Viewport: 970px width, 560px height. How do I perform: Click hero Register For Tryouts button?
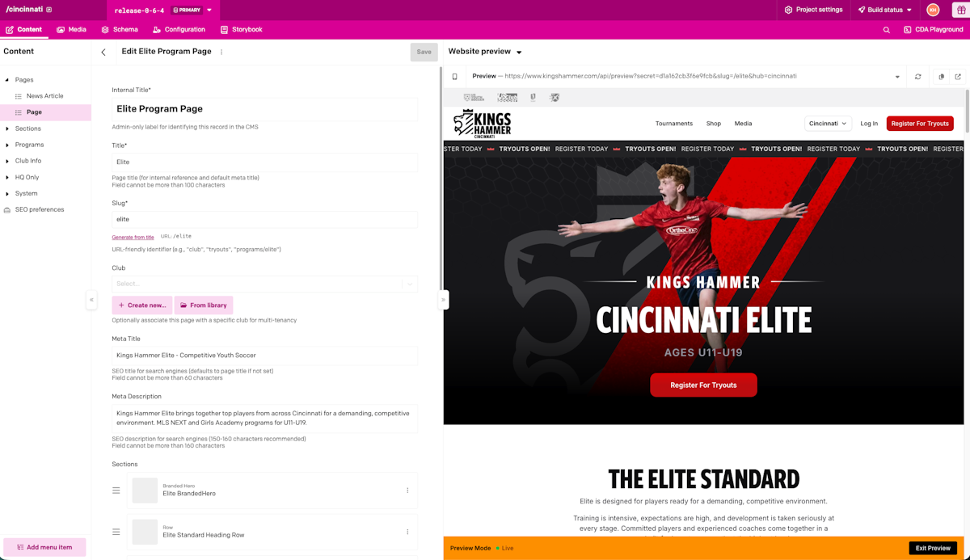coord(703,385)
